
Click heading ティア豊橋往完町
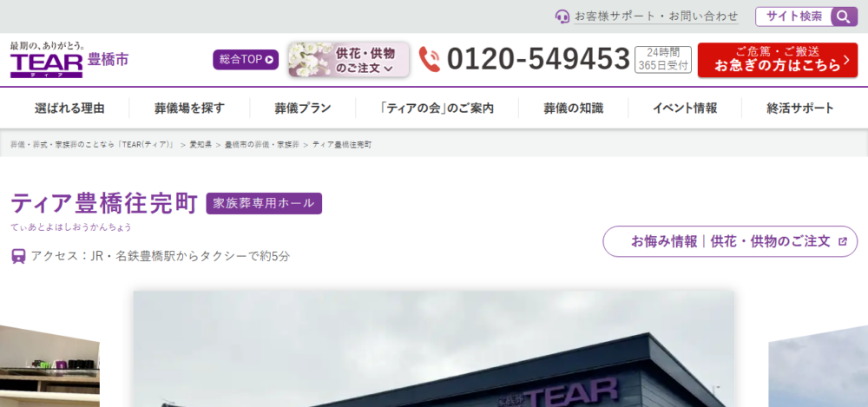click(x=104, y=203)
